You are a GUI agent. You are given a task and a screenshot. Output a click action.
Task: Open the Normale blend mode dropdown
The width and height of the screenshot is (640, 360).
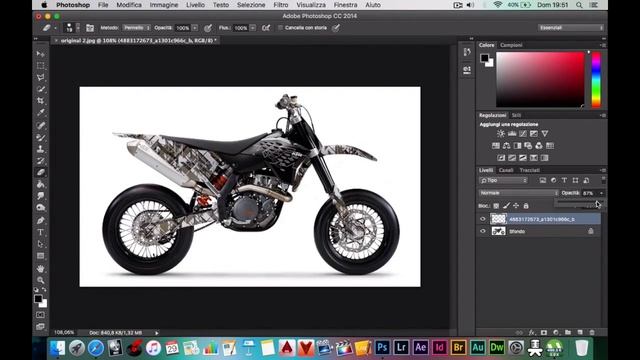[518, 193]
